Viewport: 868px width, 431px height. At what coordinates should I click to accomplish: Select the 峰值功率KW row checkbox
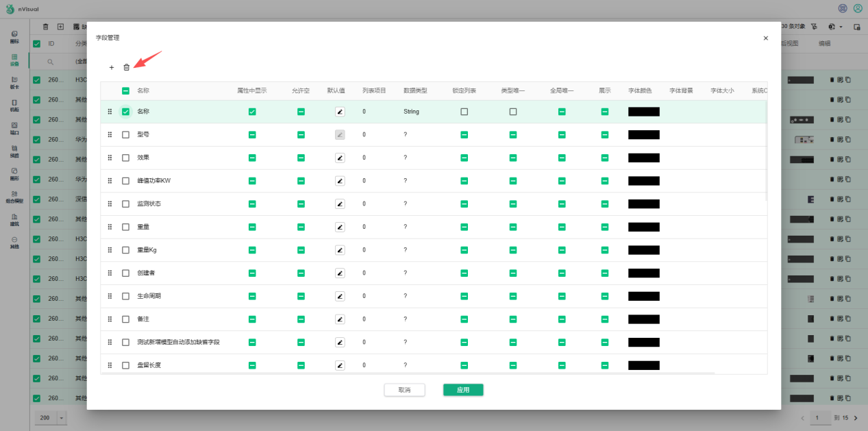125,181
